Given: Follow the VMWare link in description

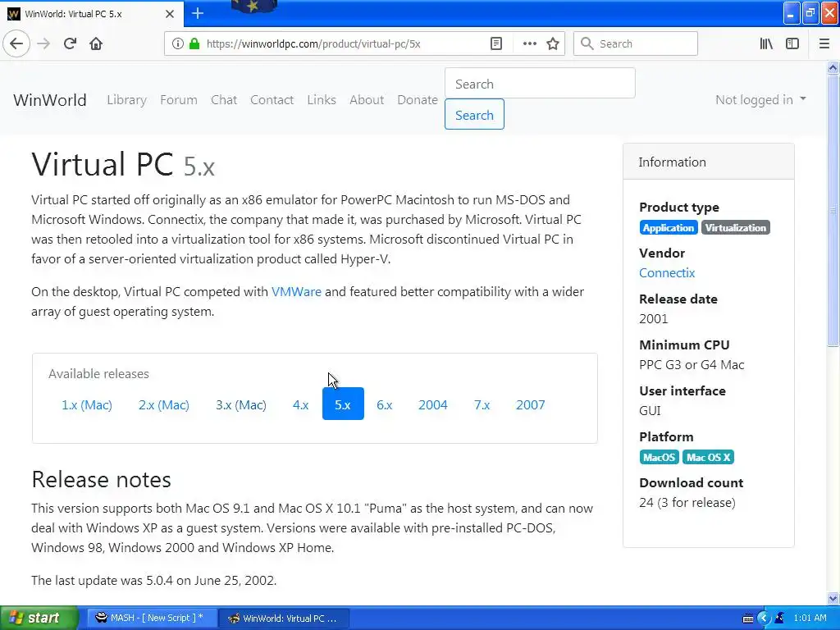Looking at the screenshot, I should pos(296,291).
